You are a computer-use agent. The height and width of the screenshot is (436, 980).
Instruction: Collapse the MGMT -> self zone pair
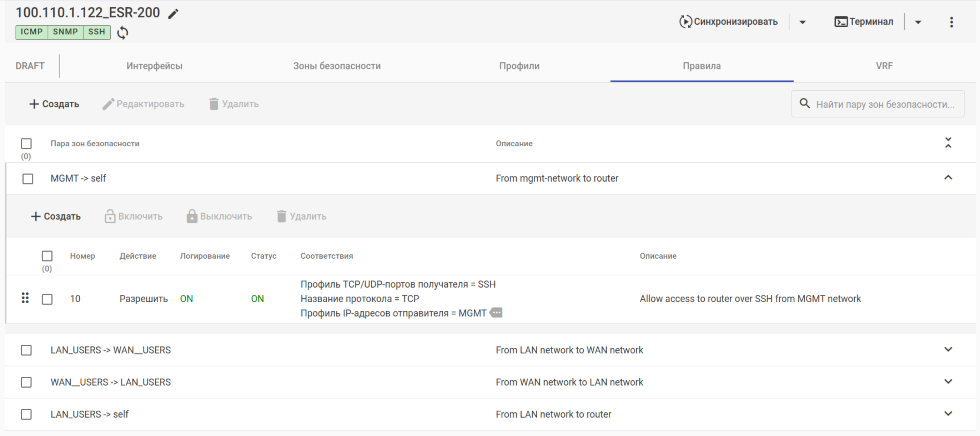948,178
